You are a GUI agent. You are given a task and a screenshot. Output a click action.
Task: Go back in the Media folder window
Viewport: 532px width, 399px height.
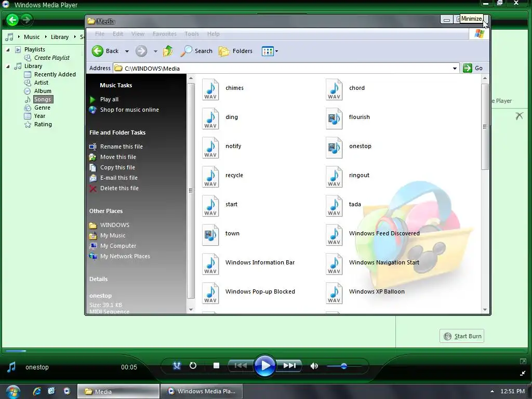[x=105, y=51]
